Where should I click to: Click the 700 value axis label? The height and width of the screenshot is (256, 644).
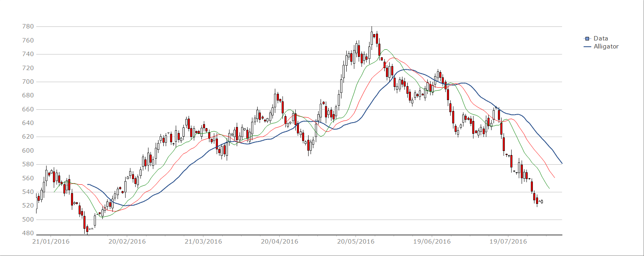tap(28, 82)
